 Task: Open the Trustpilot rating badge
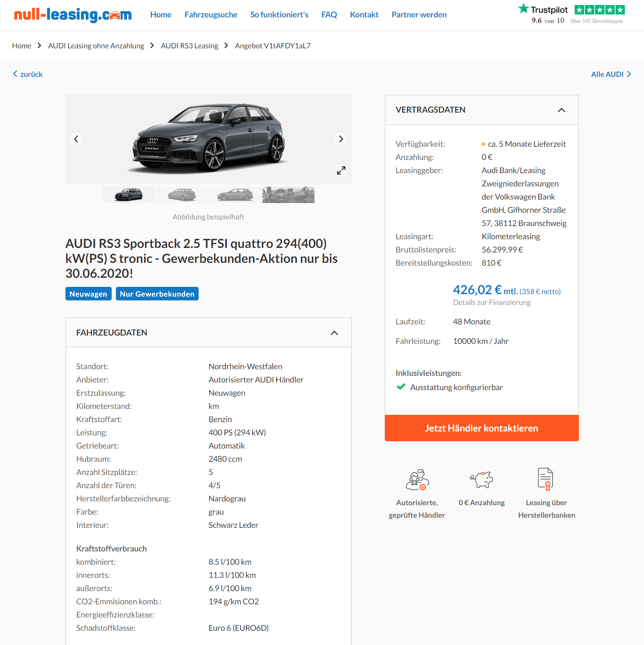pyautogui.click(x=572, y=14)
